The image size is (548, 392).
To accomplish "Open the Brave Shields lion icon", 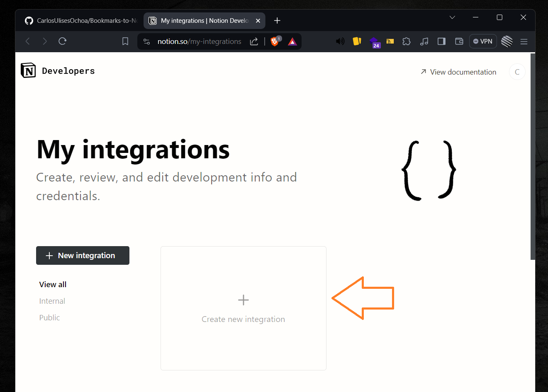I will click(275, 41).
